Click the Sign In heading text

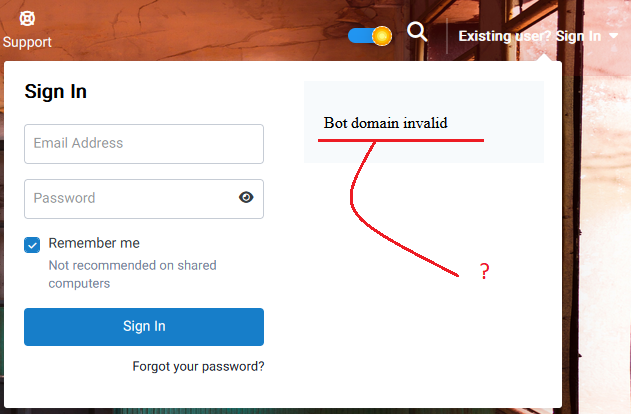(55, 92)
